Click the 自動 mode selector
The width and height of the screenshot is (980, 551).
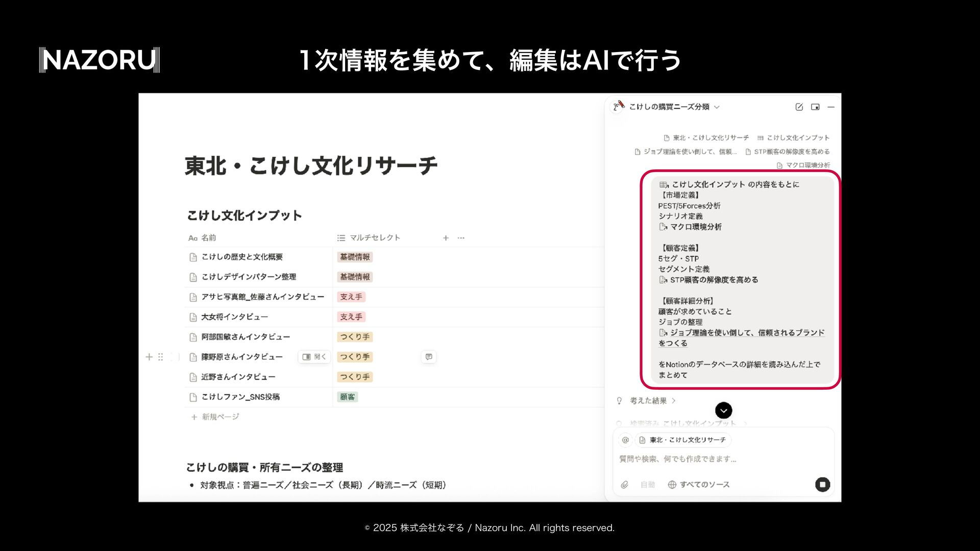(647, 485)
